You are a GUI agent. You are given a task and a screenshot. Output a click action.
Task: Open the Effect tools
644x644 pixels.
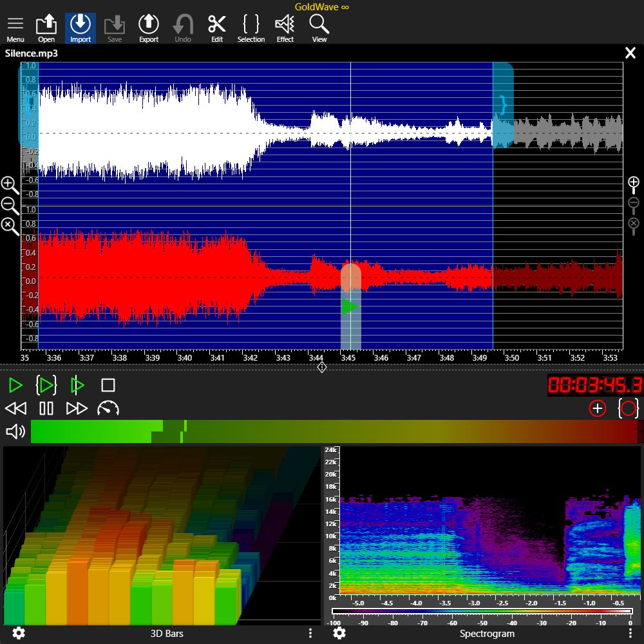pos(285,27)
